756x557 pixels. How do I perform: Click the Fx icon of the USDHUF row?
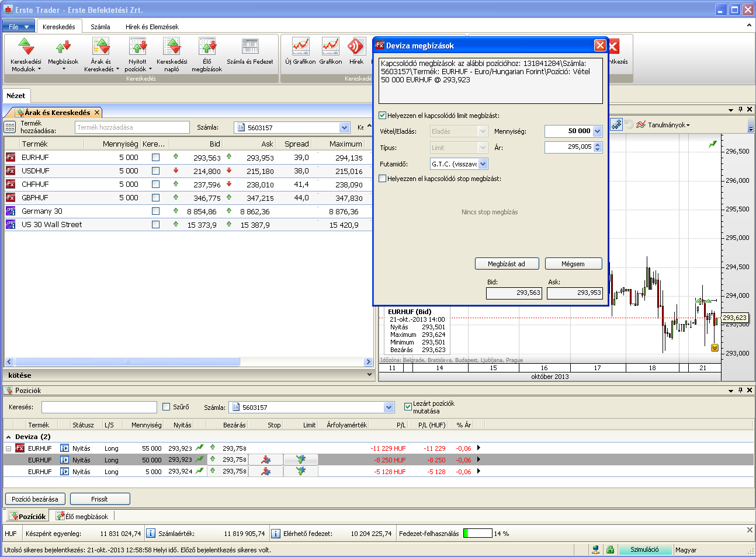11,170
